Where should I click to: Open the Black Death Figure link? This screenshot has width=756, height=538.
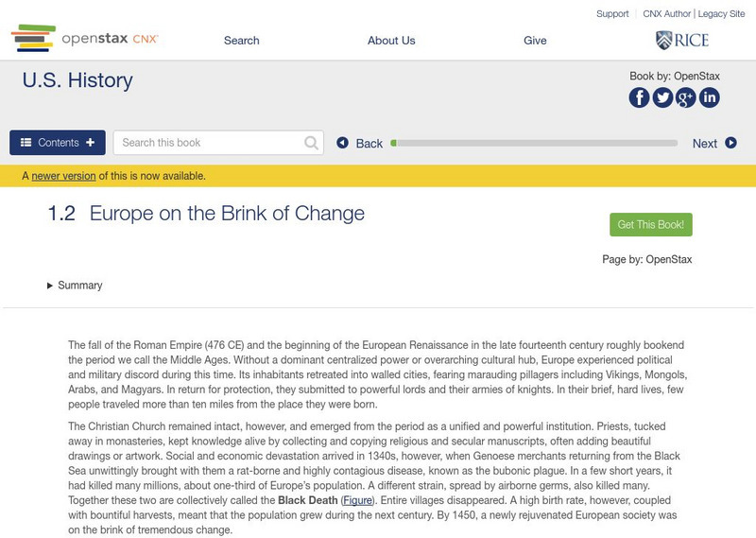(358, 500)
